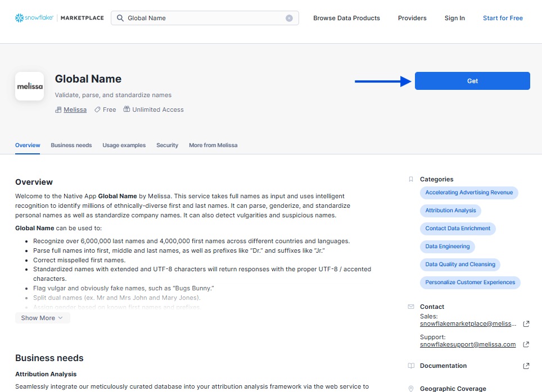Screen dimensions: 542x392
Task: Open the Providers page
Action: click(x=412, y=18)
